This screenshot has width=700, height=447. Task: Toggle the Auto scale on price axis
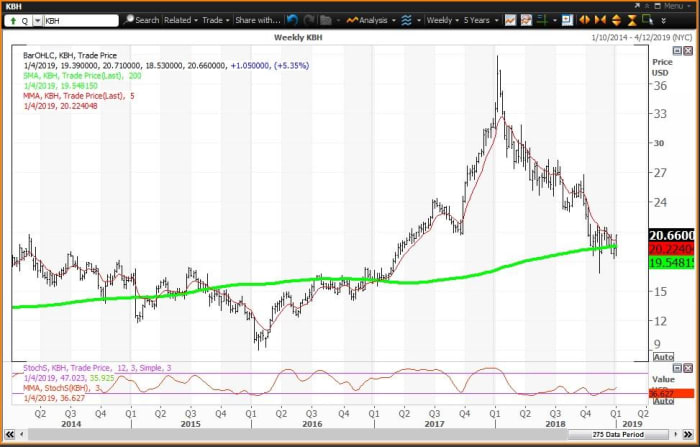coord(663,357)
